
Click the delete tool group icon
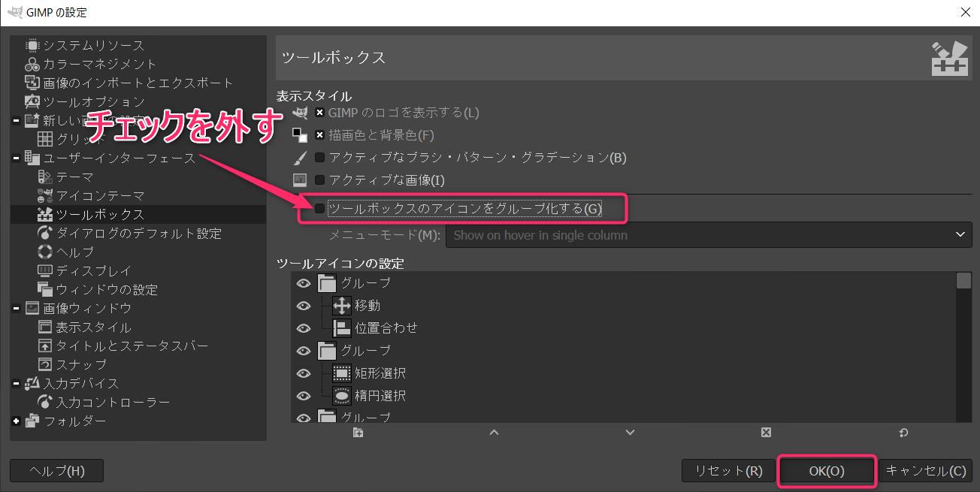[x=766, y=433]
